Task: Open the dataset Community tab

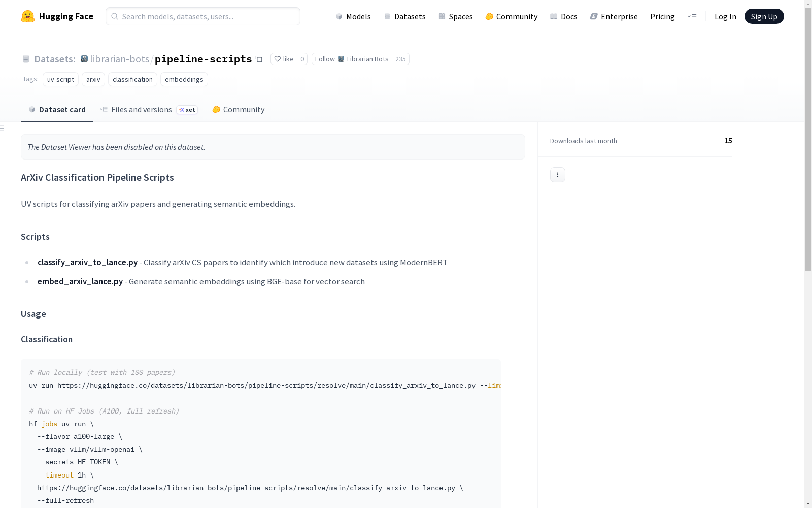Action: [238, 109]
